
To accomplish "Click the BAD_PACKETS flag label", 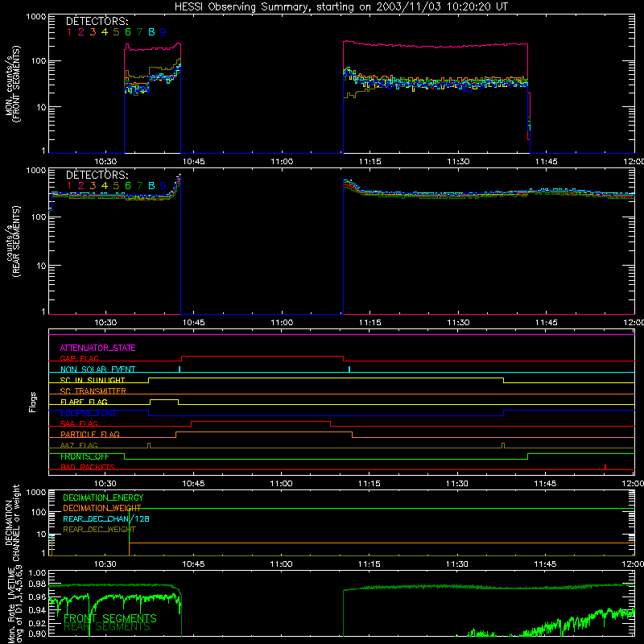I will point(88,468).
